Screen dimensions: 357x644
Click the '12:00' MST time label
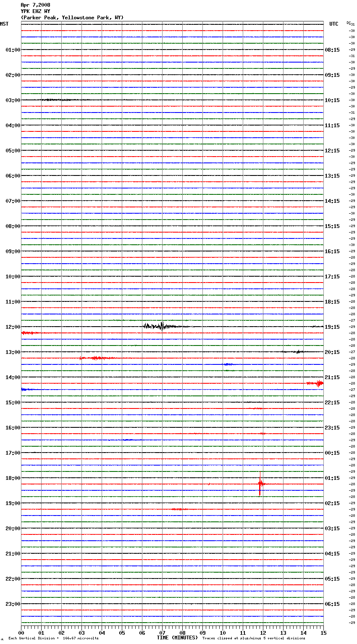pos(13,327)
